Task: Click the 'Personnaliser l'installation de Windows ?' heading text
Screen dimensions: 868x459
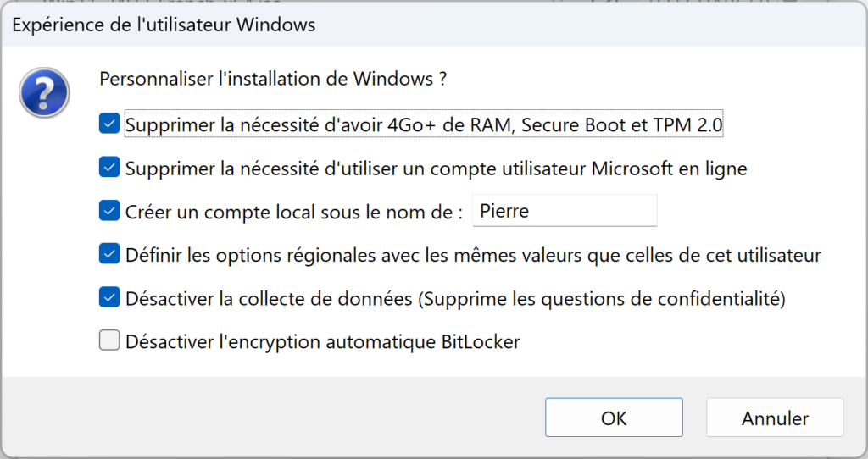Action: (x=273, y=79)
